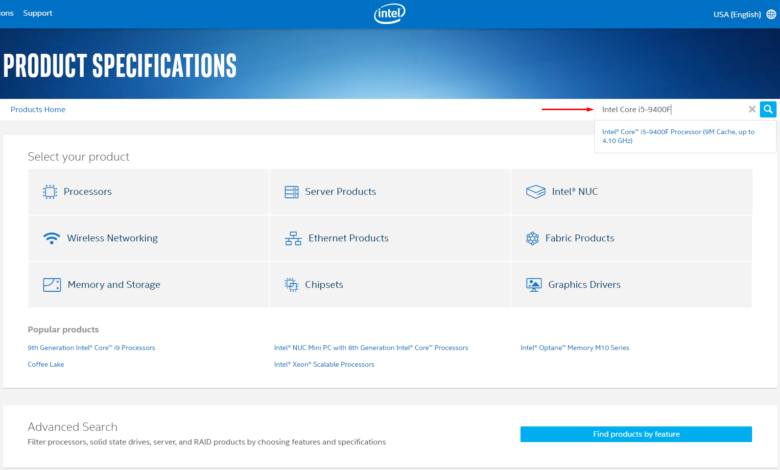Open USA (English) region selector
This screenshot has width=780, height=470.
click(x=737, y=14)
